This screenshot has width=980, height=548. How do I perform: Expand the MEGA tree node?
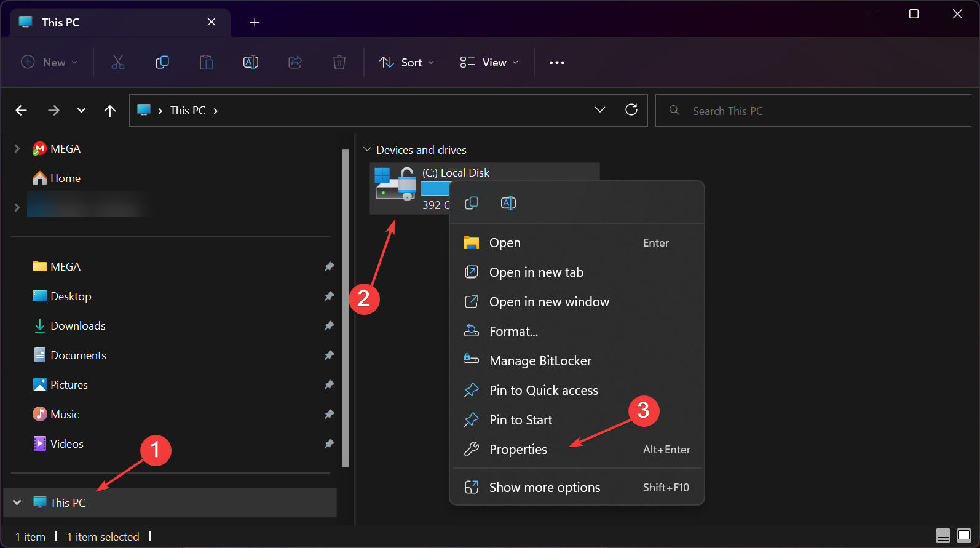tap(17, 149)
